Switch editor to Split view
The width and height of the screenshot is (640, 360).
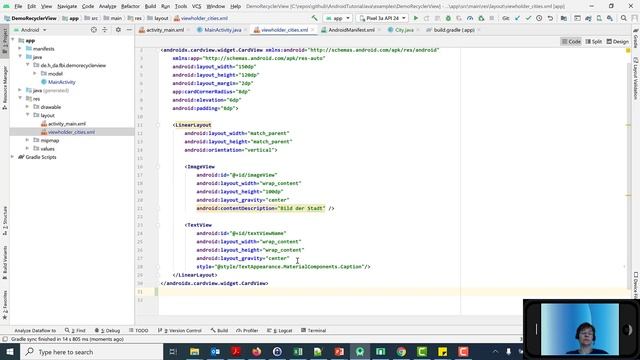tap(593, 42)
